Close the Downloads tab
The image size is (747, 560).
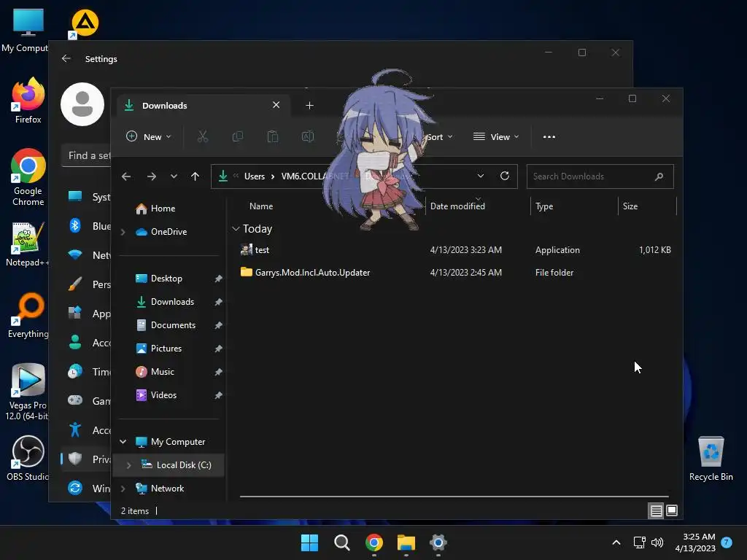pos(276,105)
